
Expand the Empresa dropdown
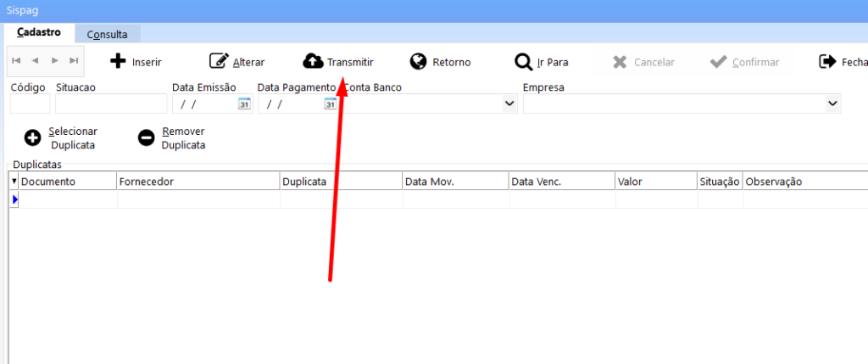click(832, 104)
